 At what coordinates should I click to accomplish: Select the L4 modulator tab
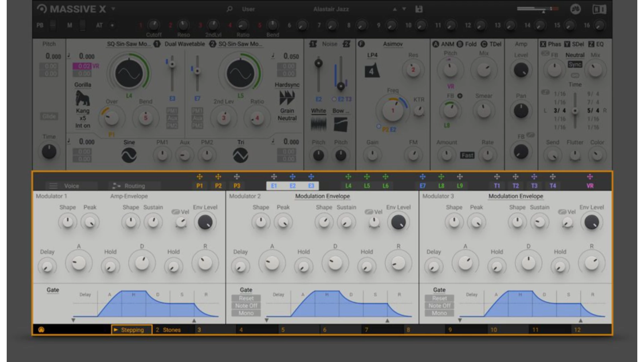(348, 186)
